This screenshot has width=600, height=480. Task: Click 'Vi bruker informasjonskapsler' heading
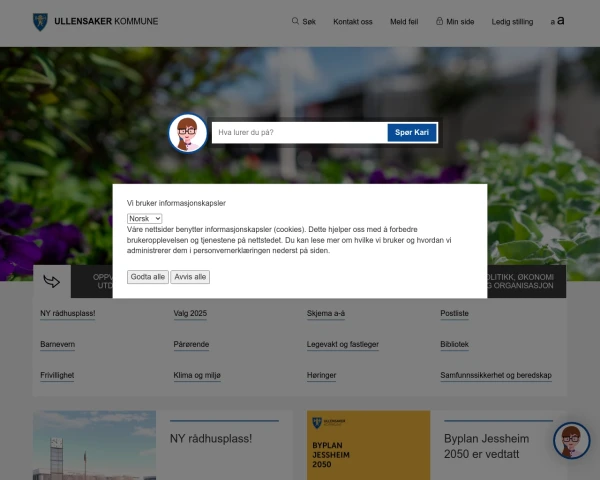pyautogui.click(x=176, y=203)
